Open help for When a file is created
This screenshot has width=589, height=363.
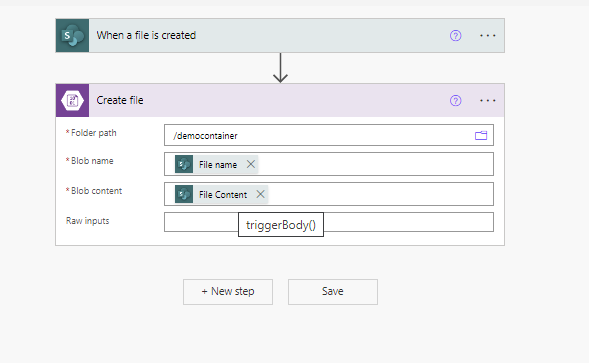tap(455, 36)
